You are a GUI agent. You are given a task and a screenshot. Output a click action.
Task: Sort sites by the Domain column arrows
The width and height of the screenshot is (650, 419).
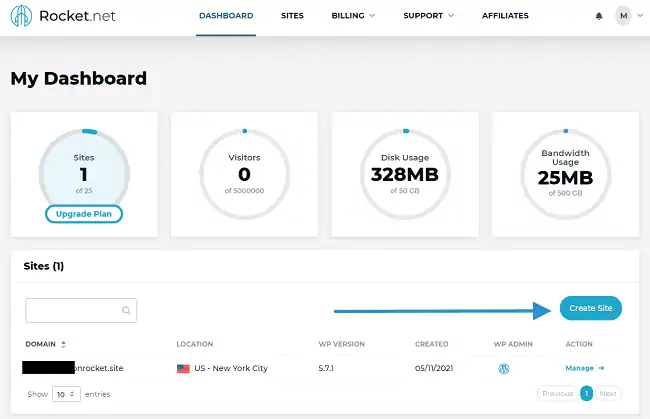(63, 344)
